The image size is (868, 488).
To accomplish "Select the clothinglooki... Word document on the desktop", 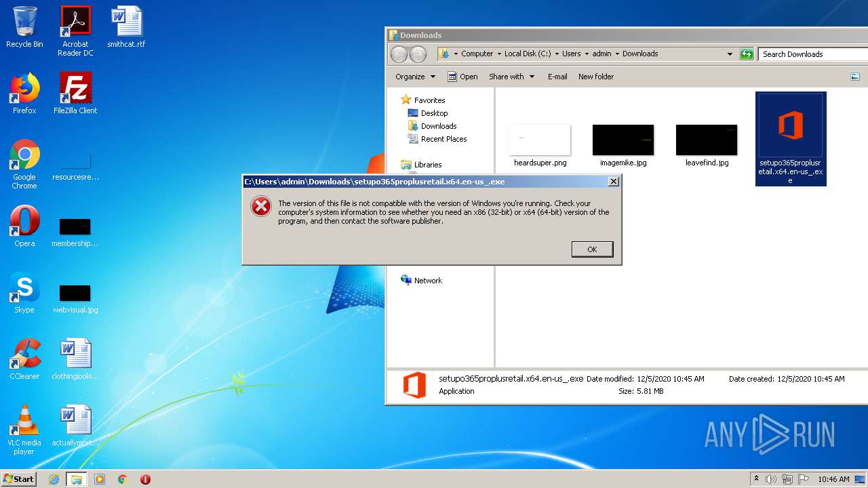I will click(75, 359).
